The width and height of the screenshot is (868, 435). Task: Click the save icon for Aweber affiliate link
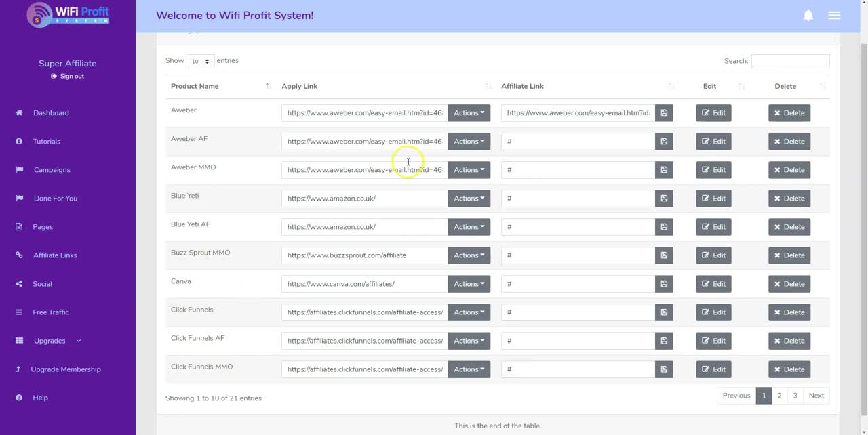click(x=664, y=113)
